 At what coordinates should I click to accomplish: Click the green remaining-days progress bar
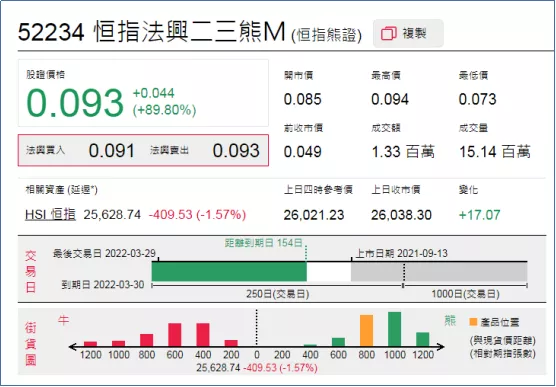[x=229, y=272]
